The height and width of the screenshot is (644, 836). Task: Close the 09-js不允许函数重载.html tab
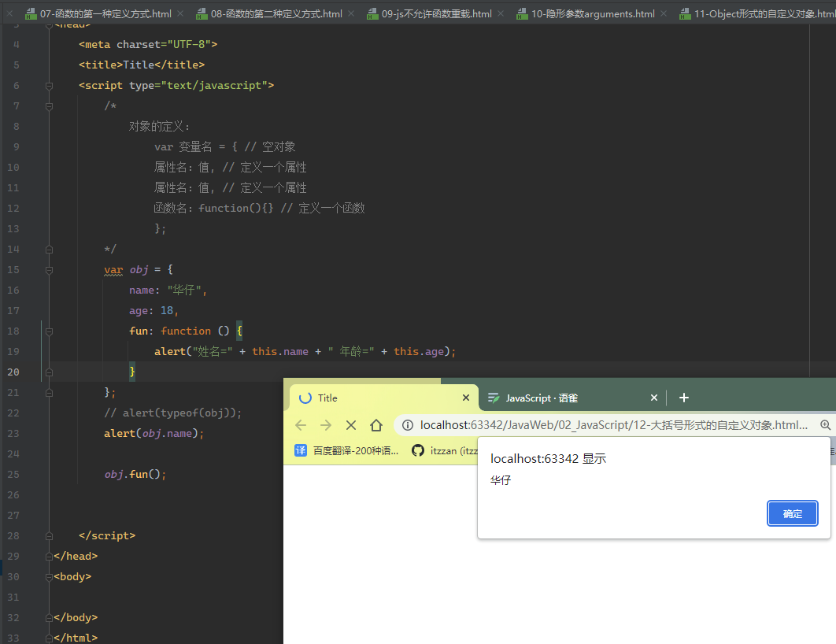point(501,14)
